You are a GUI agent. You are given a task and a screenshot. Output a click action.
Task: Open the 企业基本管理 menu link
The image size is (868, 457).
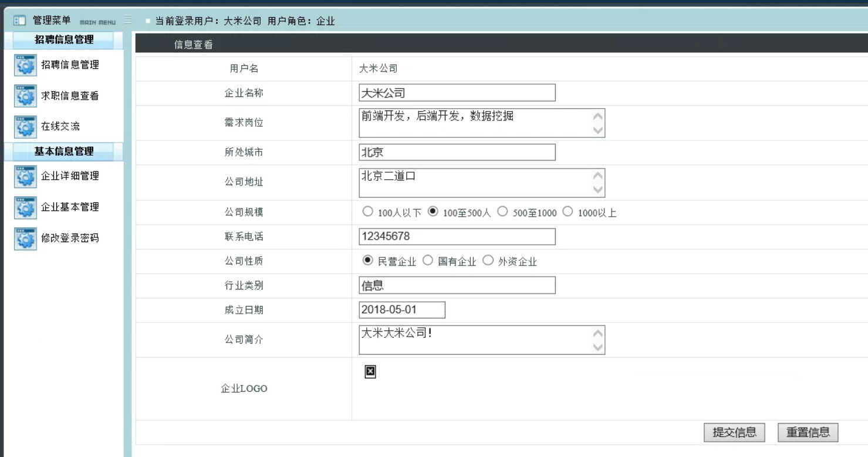70,207
